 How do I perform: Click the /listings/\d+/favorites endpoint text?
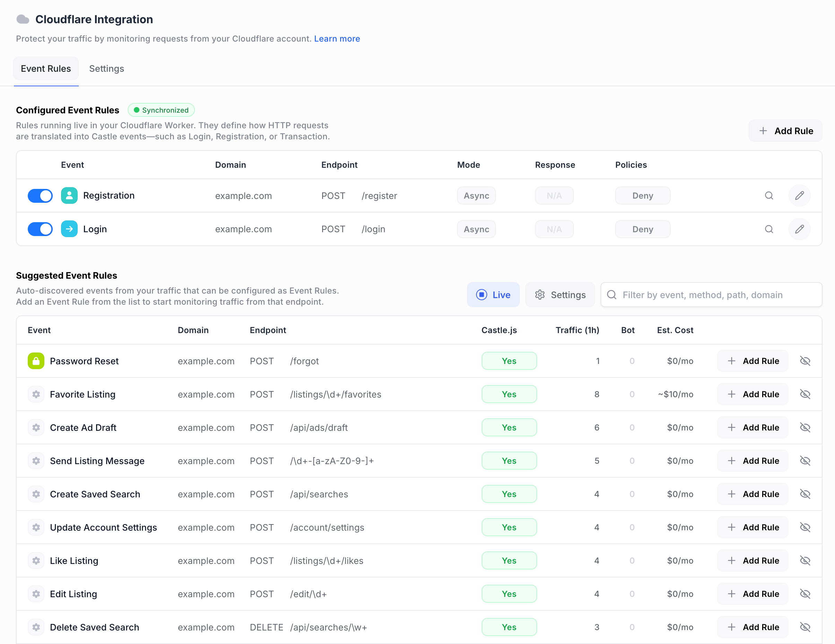click(x=336, y=394)
